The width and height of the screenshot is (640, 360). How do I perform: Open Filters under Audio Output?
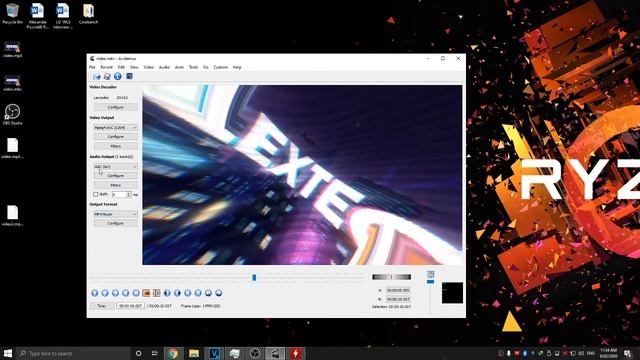coord(116,185)
